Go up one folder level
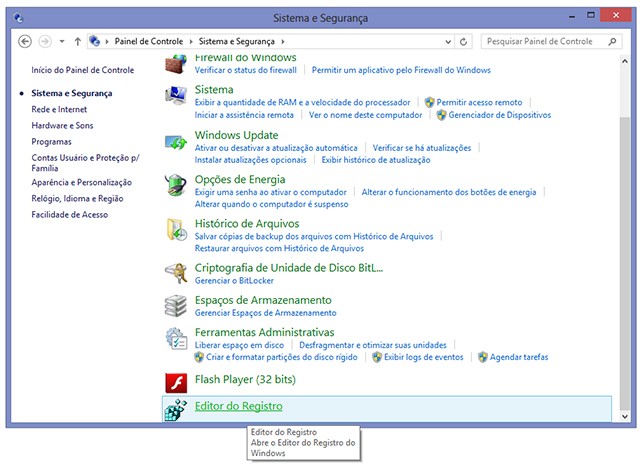Viewport: 640px width, 468px height. click(x=78, y=42)
